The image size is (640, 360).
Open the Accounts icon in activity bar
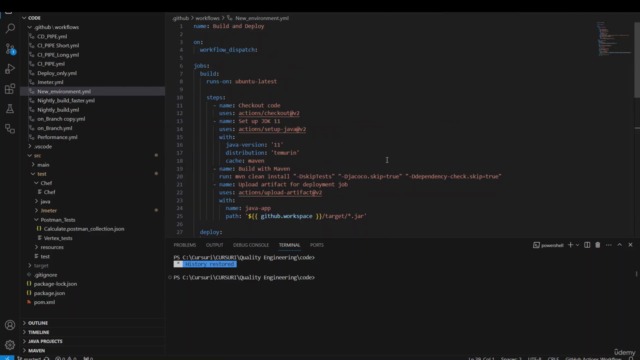pyautogui.click(x=10, y=325)
